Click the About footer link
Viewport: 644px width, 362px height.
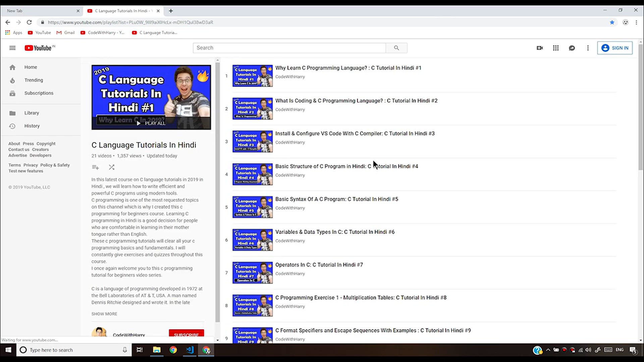14,143
